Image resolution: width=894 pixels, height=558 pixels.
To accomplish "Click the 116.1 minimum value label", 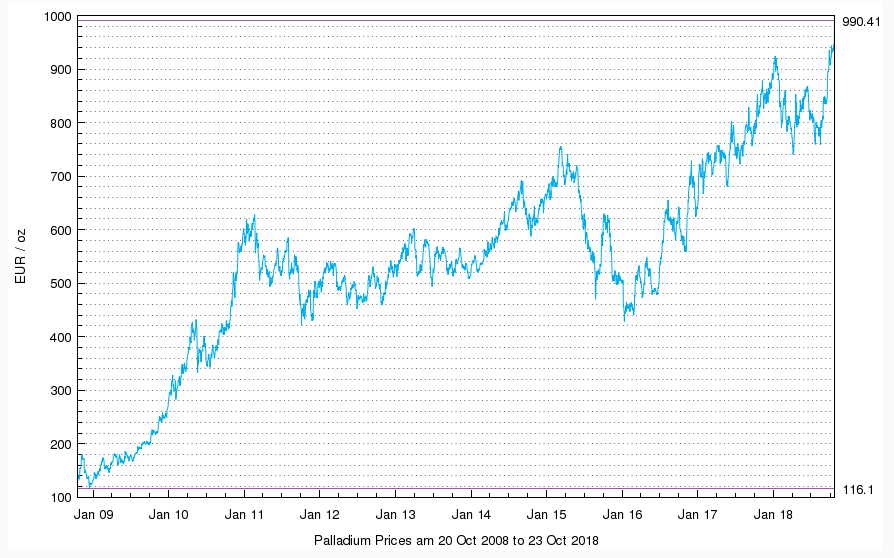I will coord(857,489).
